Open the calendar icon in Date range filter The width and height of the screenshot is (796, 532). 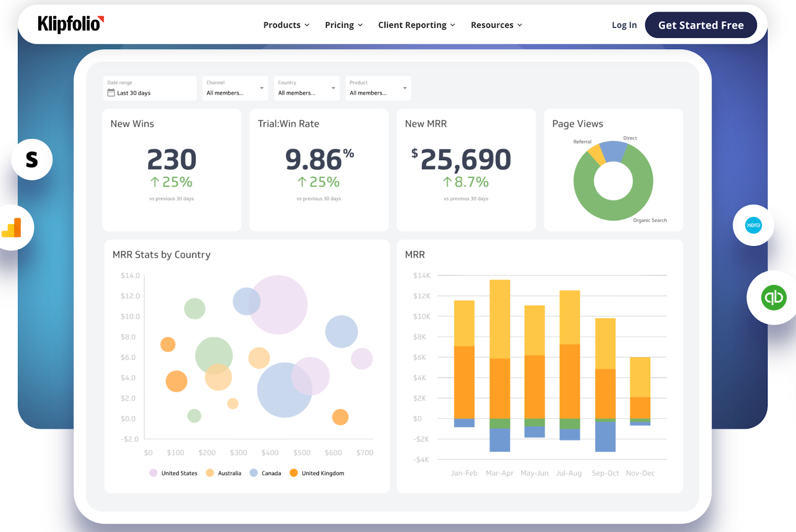[111, 92]
